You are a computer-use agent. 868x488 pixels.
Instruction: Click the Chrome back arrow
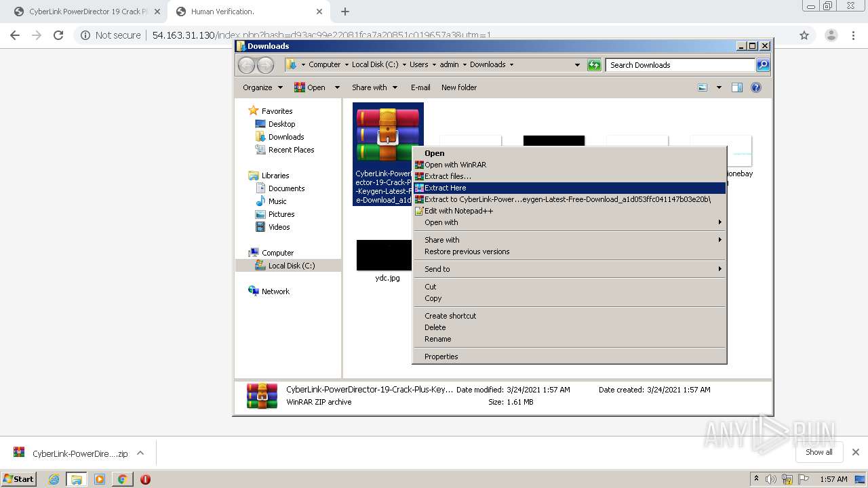pos(15,35)
